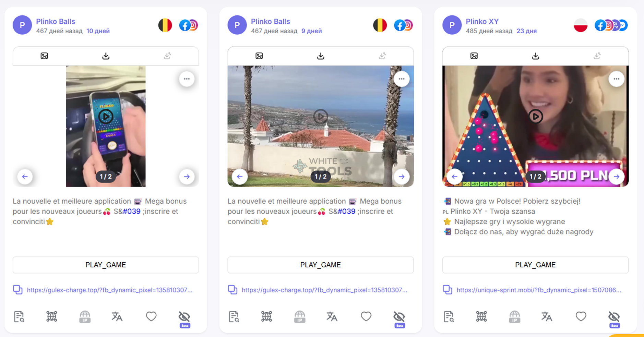Open the unique-sprint.mobi landing page link
This screenshot has width=644, height=337.
coord(539,290)
